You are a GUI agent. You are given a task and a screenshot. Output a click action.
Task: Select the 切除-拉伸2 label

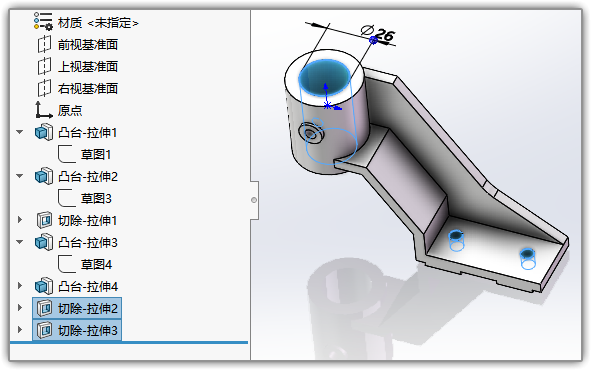(88, 309)
